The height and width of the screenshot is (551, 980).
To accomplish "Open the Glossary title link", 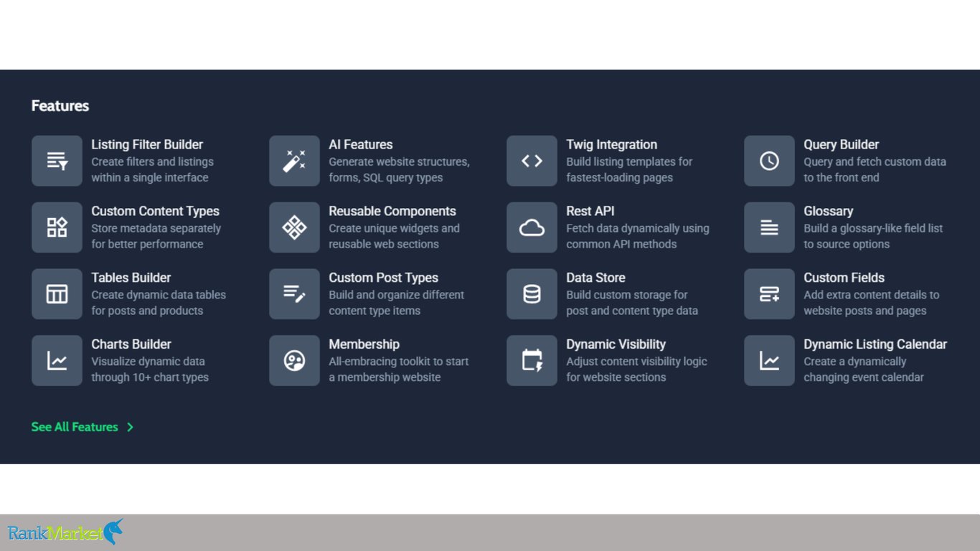I will pyautogui.click(x=829, y=211).
